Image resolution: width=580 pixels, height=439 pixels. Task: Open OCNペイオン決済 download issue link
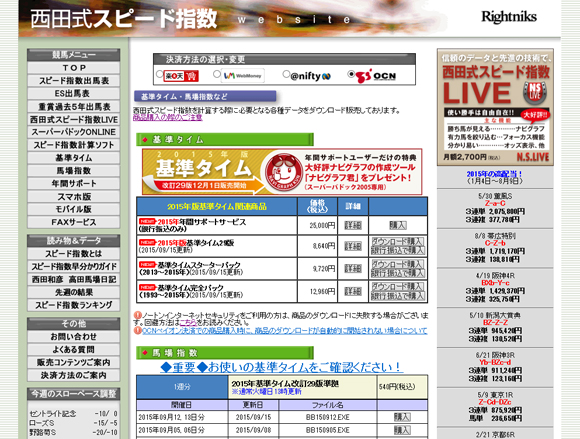click(x=284, y=330)
